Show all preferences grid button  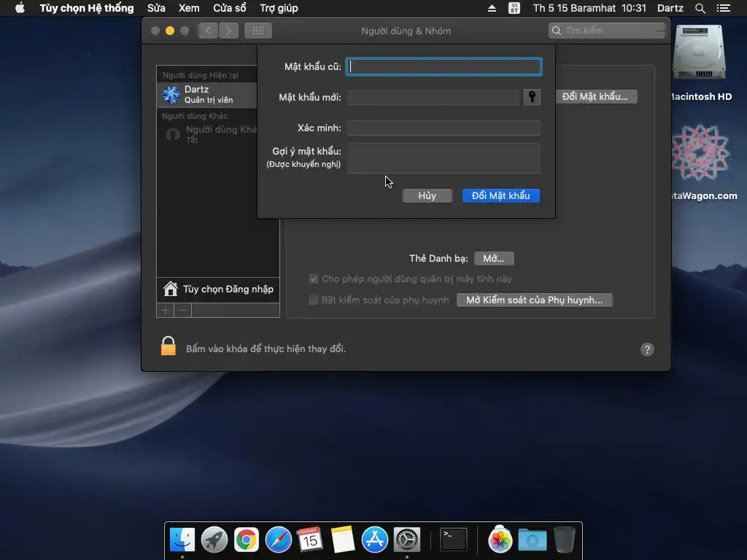tap(258, 31)
